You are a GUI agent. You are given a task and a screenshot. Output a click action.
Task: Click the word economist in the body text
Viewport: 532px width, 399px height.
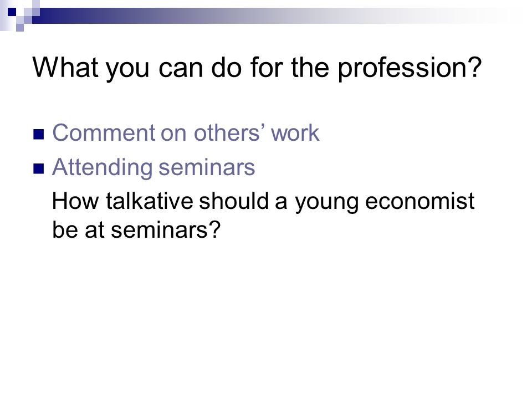[x=420, y=201]
